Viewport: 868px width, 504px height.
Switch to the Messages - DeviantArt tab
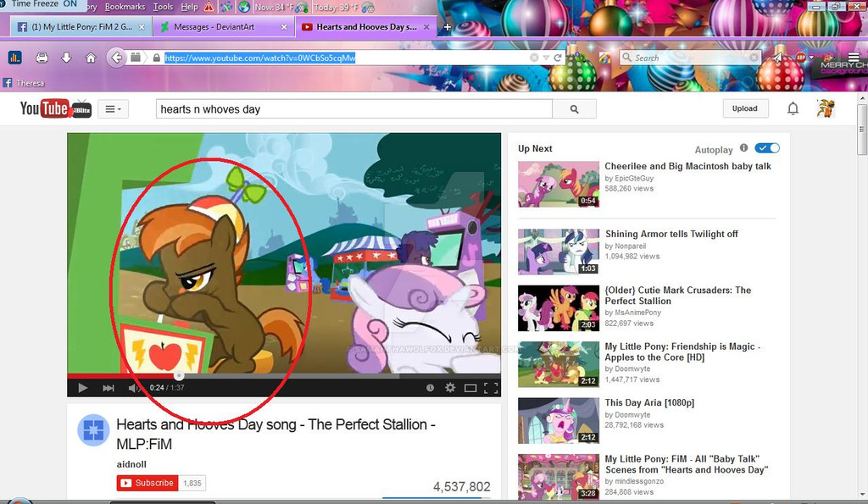(224, 27)
